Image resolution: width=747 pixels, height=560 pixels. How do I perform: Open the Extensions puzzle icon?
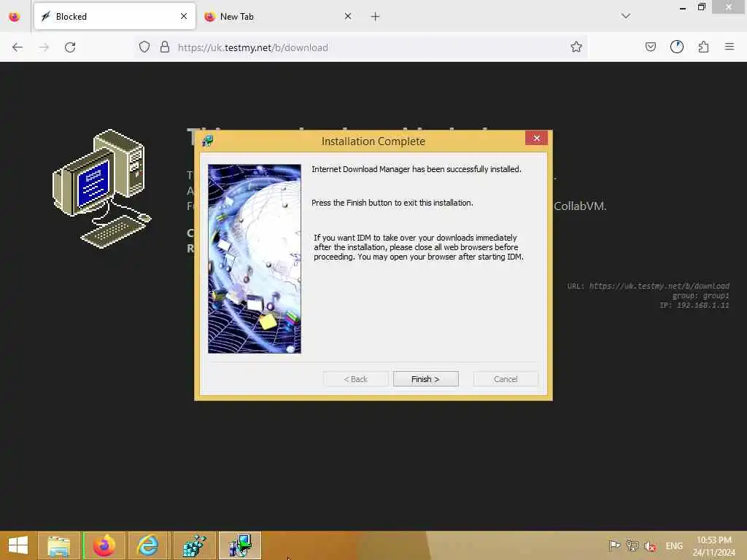(x=703, y=47)
